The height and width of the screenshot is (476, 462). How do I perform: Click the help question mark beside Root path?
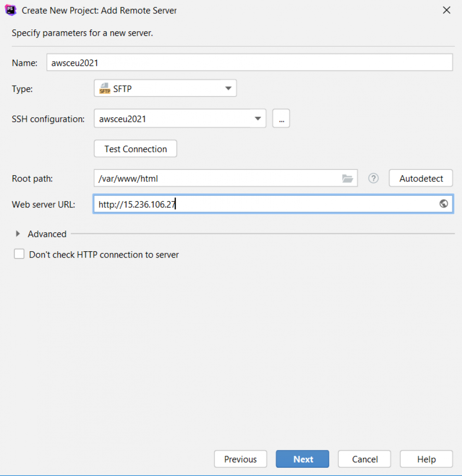click(373, 178)
